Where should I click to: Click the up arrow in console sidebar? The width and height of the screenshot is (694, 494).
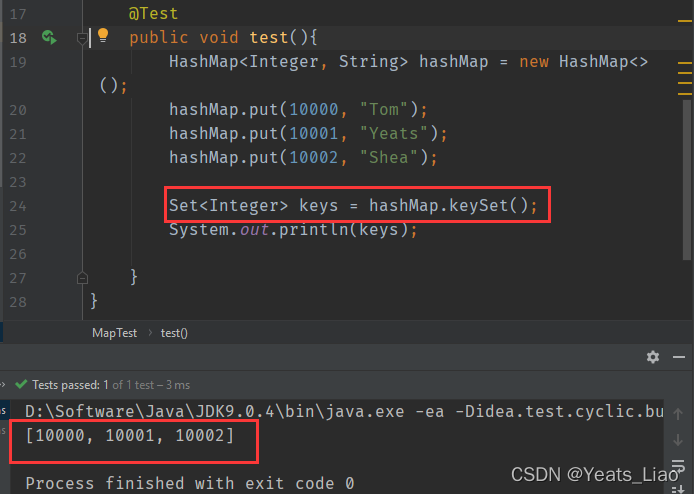pyautogui.click(x=678, y=414)
